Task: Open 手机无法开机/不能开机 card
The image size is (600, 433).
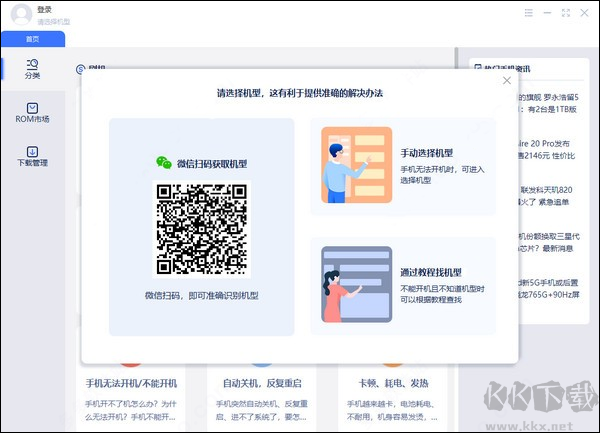Action: 131,398
